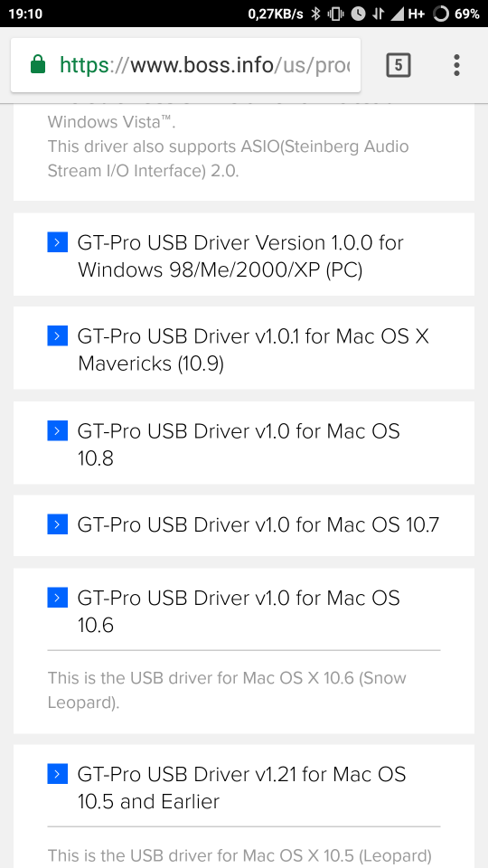Open the tab switcher showing 5 tabs

click(x=399, y=65)
